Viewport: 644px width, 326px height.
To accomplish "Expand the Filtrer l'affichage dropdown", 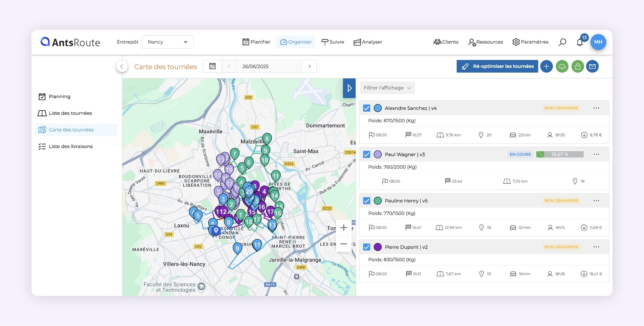I will (x=387, y=88).
